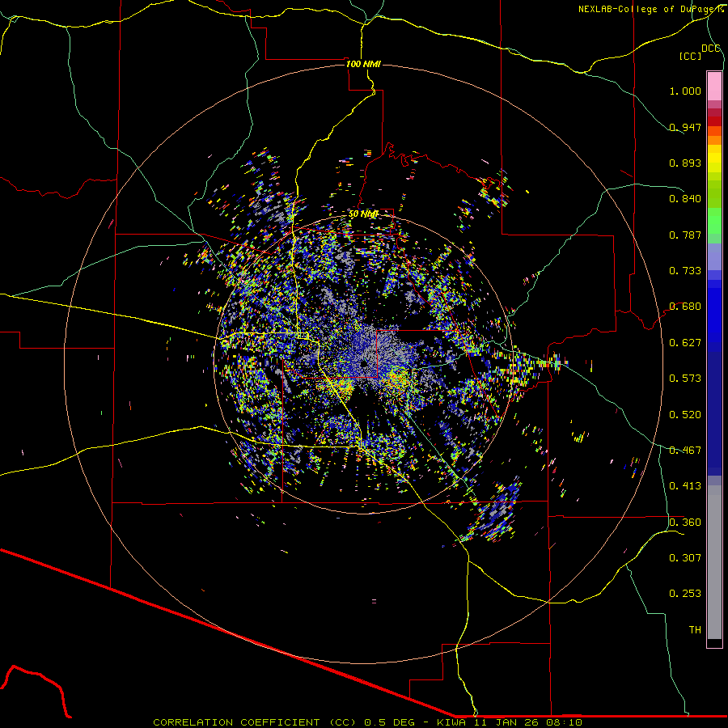This screenshot has height=728, width=728.
Task: Pick the gray low-value band in color bar
Action: 714,562
